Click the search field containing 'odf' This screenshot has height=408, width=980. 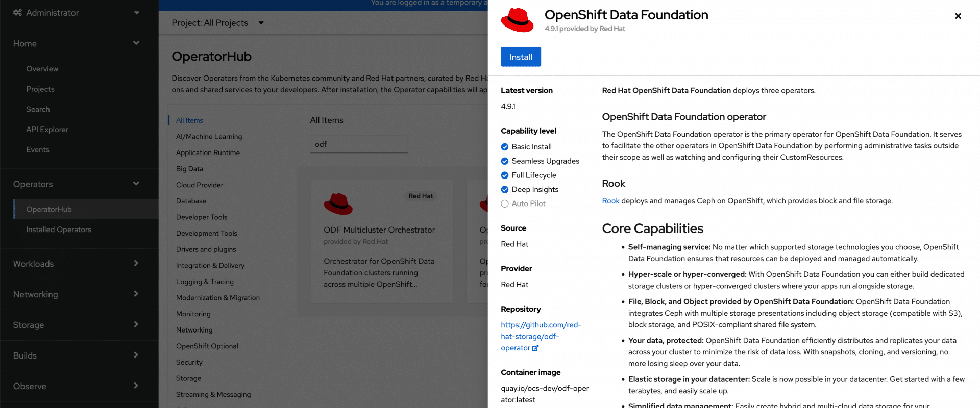[359, 144]
